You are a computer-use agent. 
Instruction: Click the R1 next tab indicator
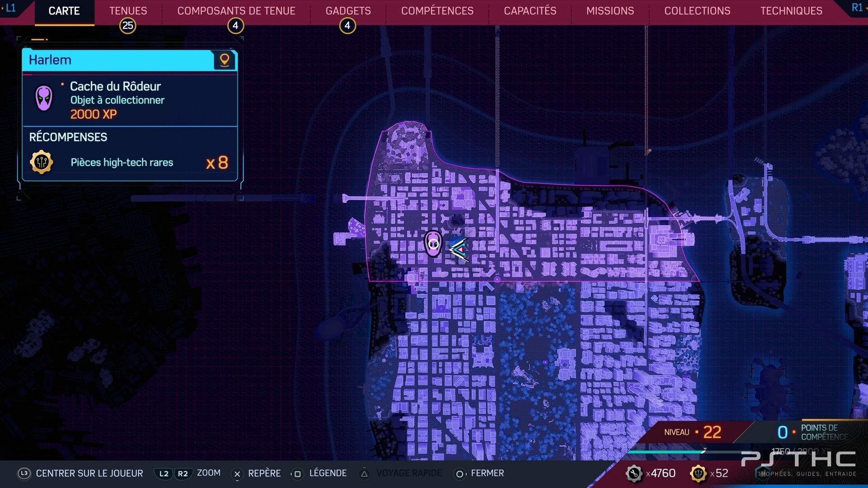coord(857,8)
